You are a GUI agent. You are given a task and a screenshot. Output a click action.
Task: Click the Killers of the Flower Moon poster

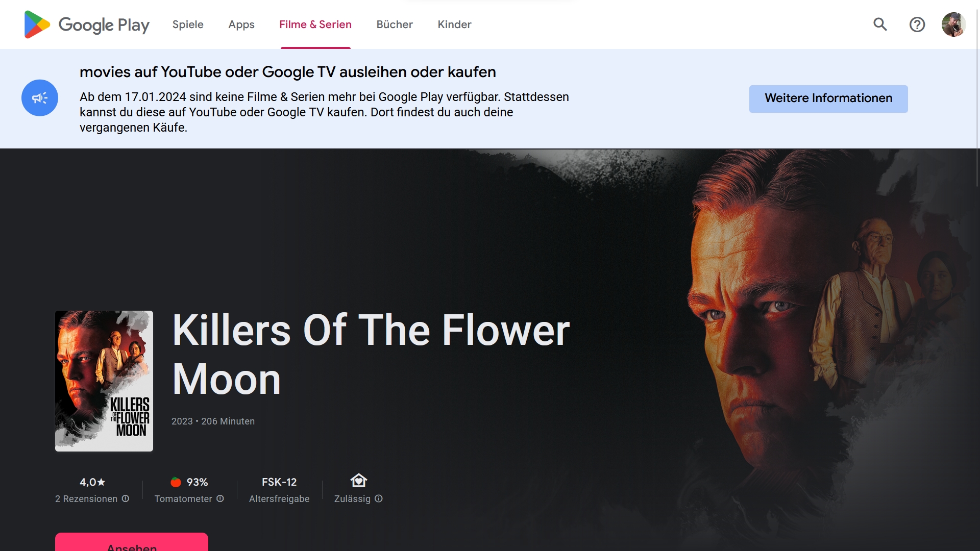[x=104, y=381]
